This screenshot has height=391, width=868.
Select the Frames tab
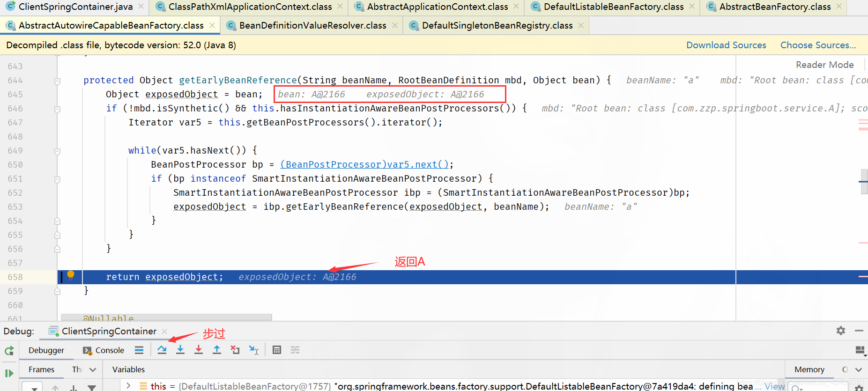pyautogui.click(x=41, y=369)
